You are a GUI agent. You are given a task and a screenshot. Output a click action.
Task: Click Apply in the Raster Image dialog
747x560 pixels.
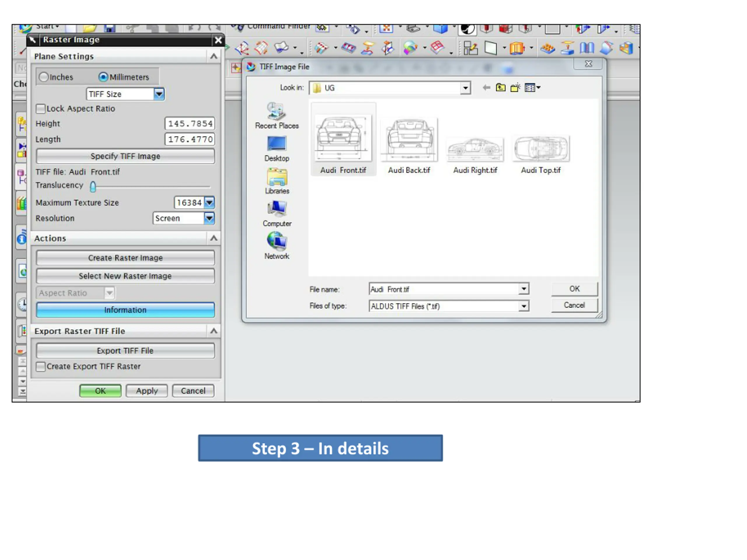point(147,391)
